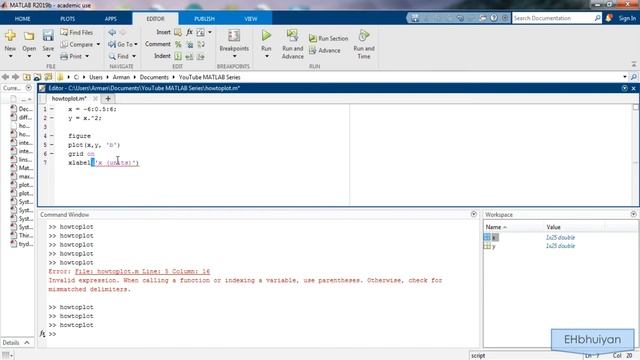Viewport: 640px width, 360px height.
Task: Click the green Run button
Action: (x=266, y=35)
